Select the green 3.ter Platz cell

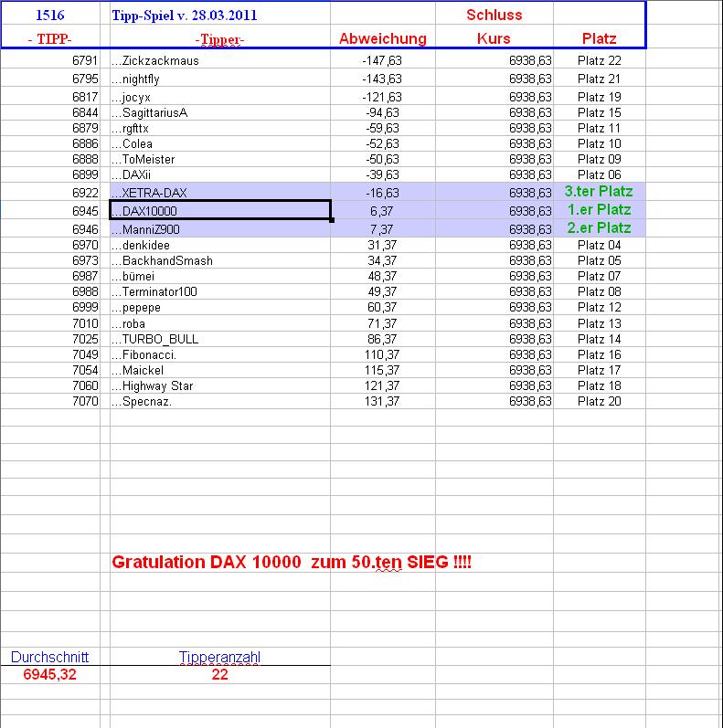(600, 191)
